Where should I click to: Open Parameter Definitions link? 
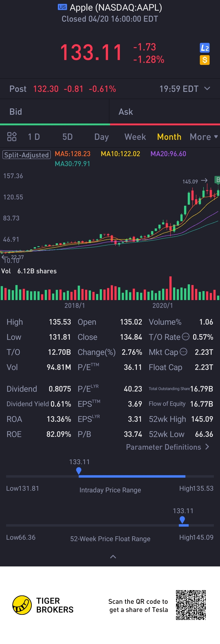(x=167, y=447)
